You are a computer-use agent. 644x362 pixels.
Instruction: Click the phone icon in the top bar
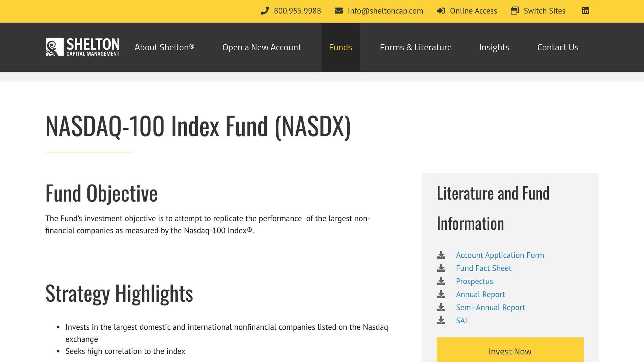tap(264, 11)
